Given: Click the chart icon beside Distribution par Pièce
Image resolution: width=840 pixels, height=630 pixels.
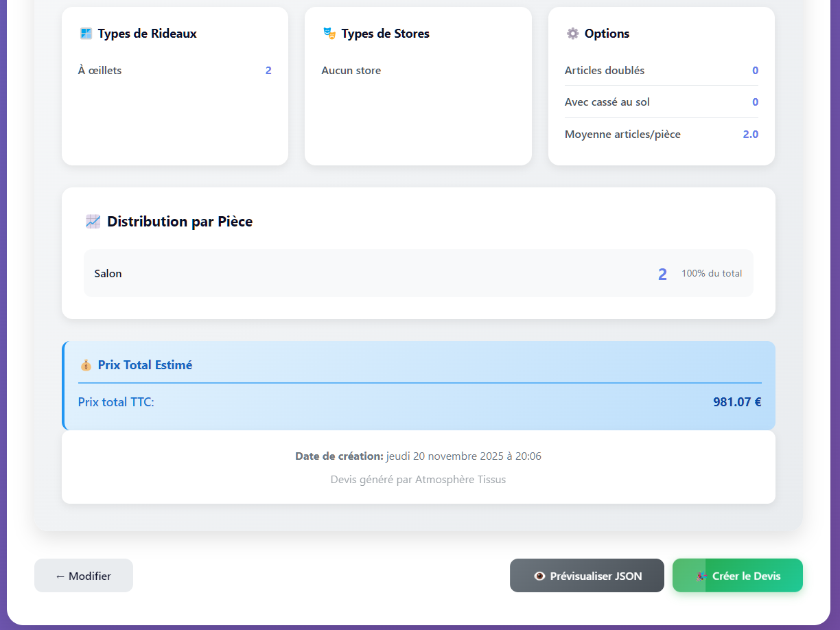Looking at the screenshot, I should pyautogui.click(x=93, y=222).
